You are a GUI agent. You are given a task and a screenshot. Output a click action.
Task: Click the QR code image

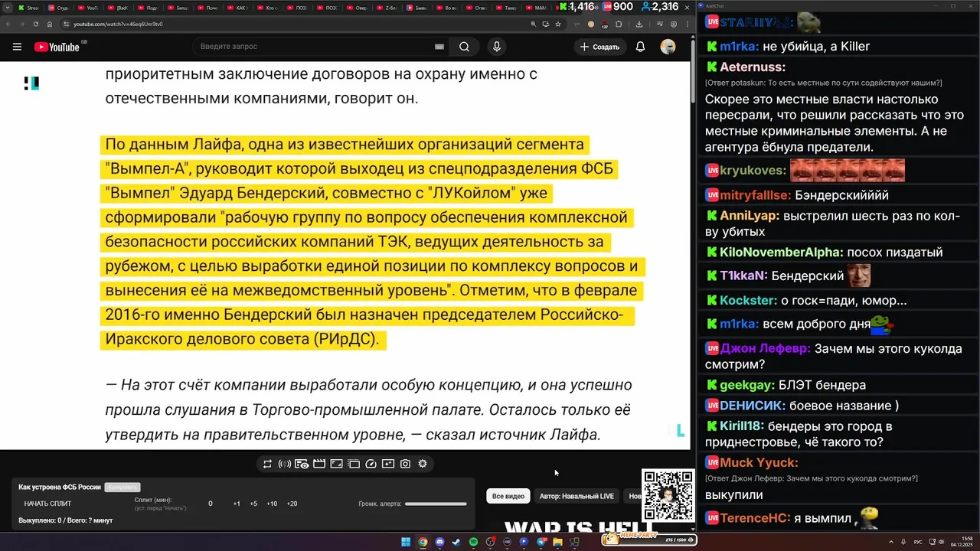(668, 496)
